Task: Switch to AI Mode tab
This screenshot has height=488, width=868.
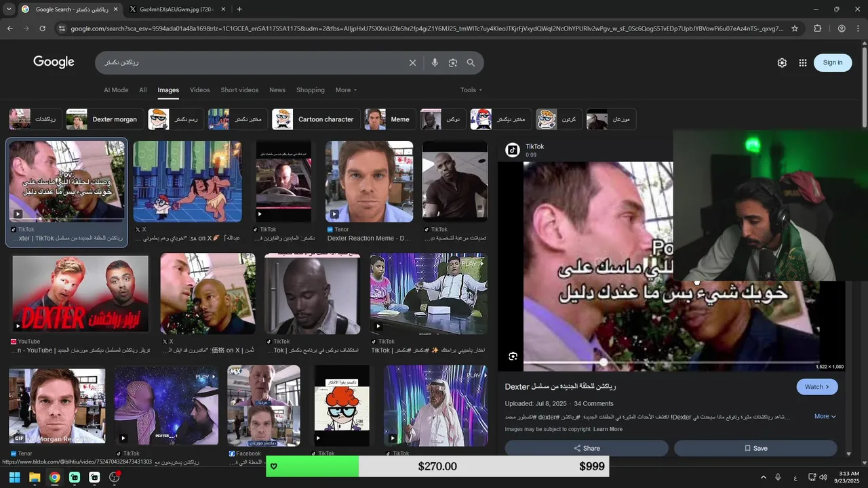Action: tap(116, 90)
